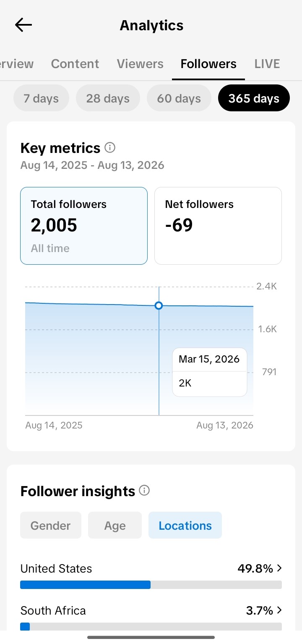Show Gender follower insights
The height and width of the screenshot is (644, 302).
tap(51, 525)
